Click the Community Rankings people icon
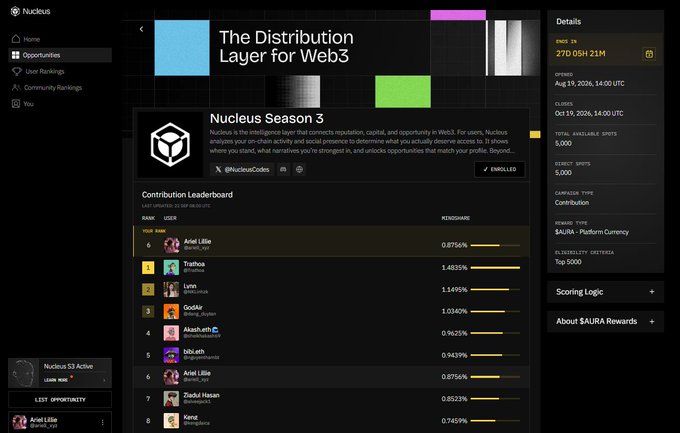Image resolution: width=680 pixels, height=433 pixels. (16, 87)
